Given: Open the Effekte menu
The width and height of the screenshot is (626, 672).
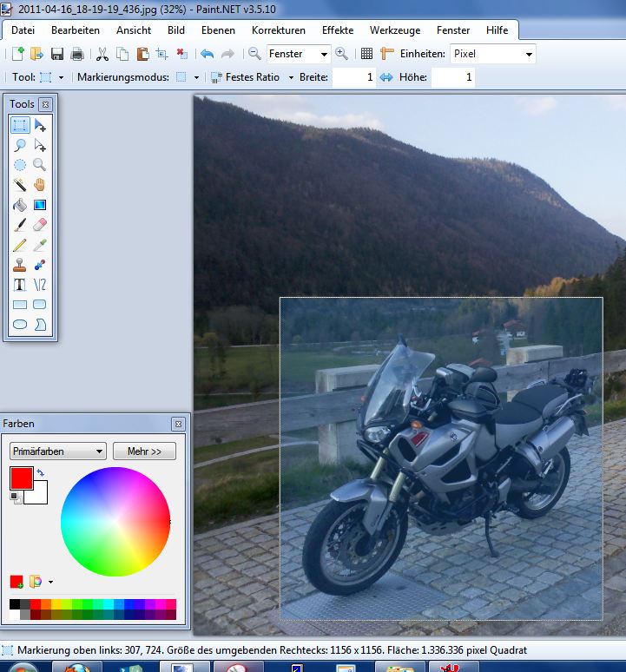Looking at the screenshot, I should click(x=338, y=30).
